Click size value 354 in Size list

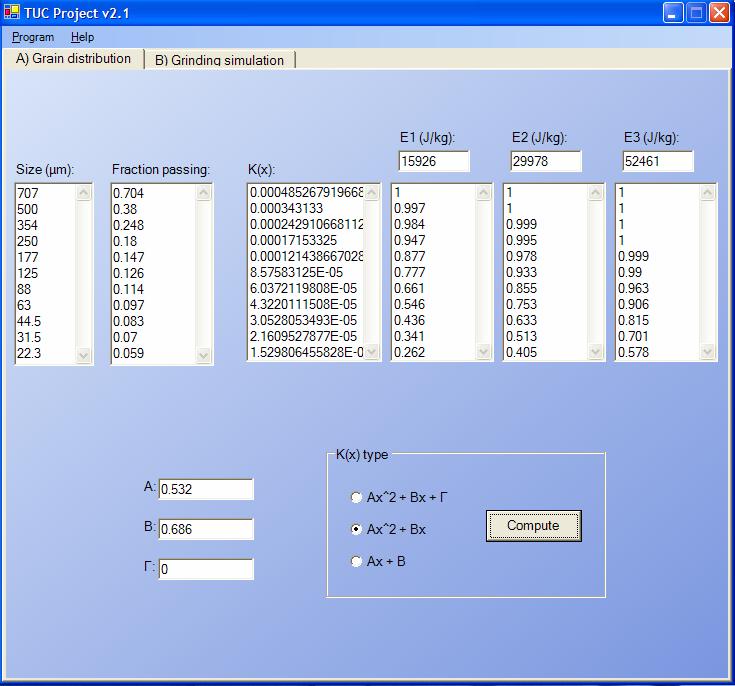[28, 225]
